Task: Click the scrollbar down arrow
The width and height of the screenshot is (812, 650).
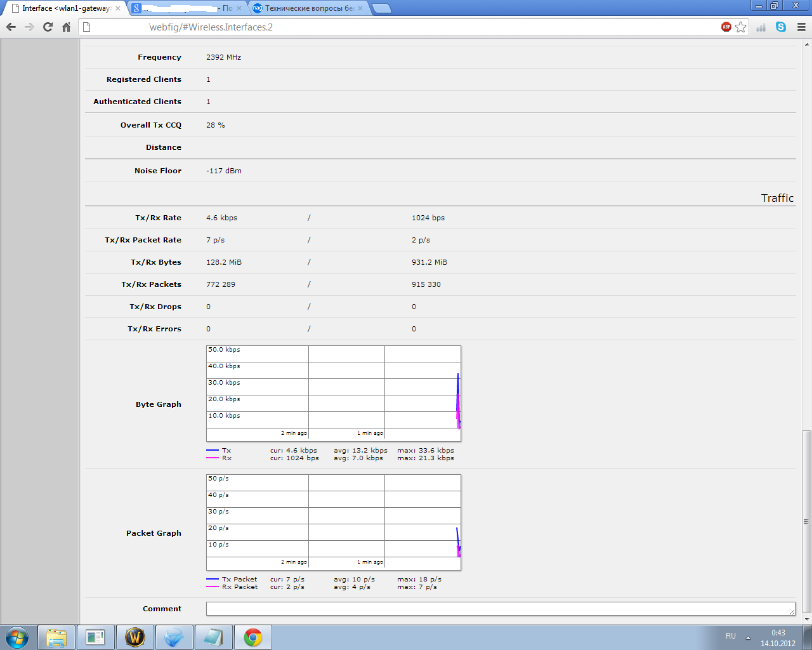Action: [x=807, y=619]
